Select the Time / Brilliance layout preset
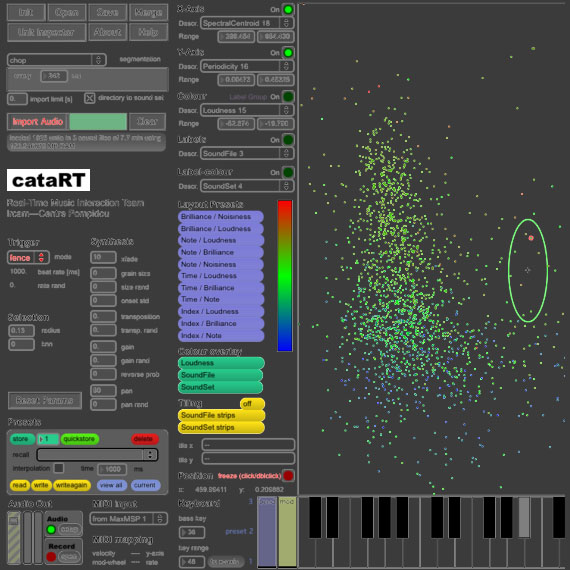570x570 pixels. tap(221, 288)
